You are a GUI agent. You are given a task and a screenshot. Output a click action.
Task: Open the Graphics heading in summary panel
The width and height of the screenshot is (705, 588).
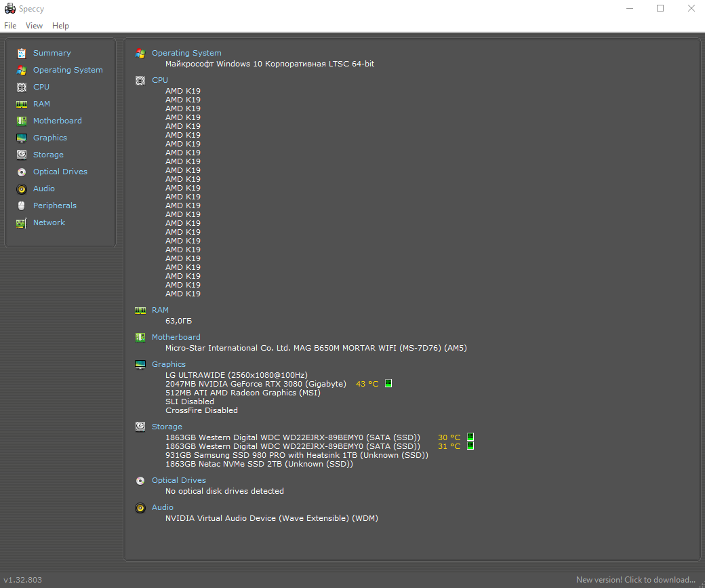tap(168, 364)
